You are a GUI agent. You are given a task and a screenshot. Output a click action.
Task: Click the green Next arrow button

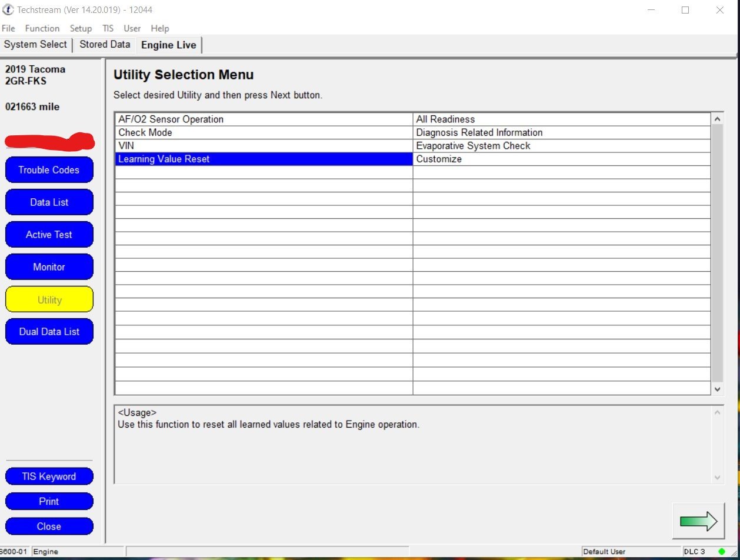699,521
